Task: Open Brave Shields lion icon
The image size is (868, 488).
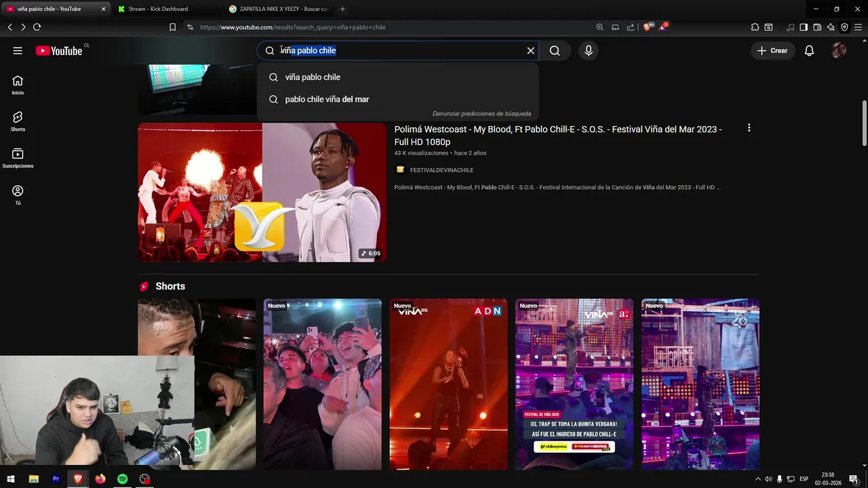Action: pyautogui.click(x=648, y=27)
